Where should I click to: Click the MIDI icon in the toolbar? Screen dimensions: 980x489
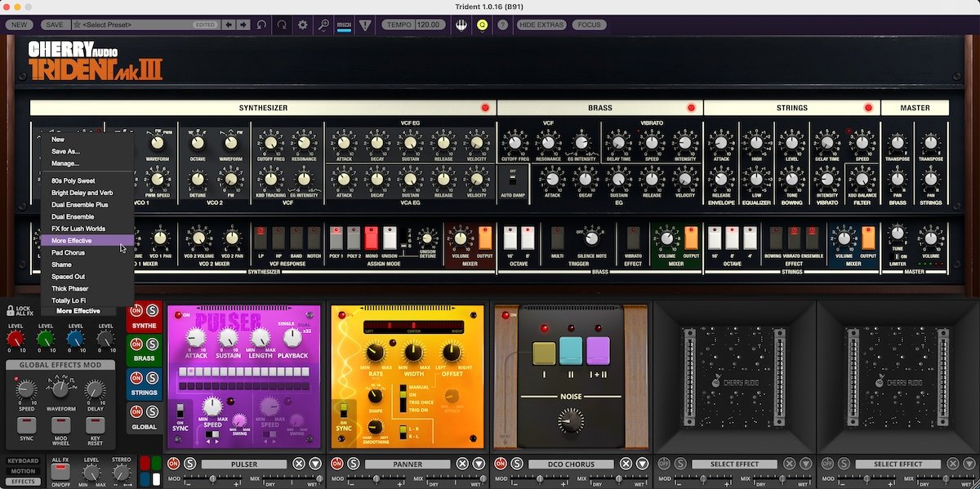pos(344,25)
